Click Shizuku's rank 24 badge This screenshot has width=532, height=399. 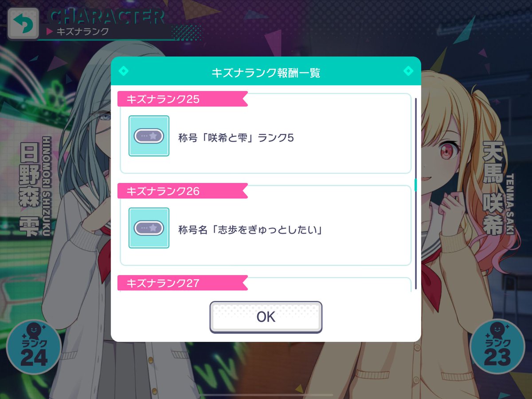click(x=34, y=347)
